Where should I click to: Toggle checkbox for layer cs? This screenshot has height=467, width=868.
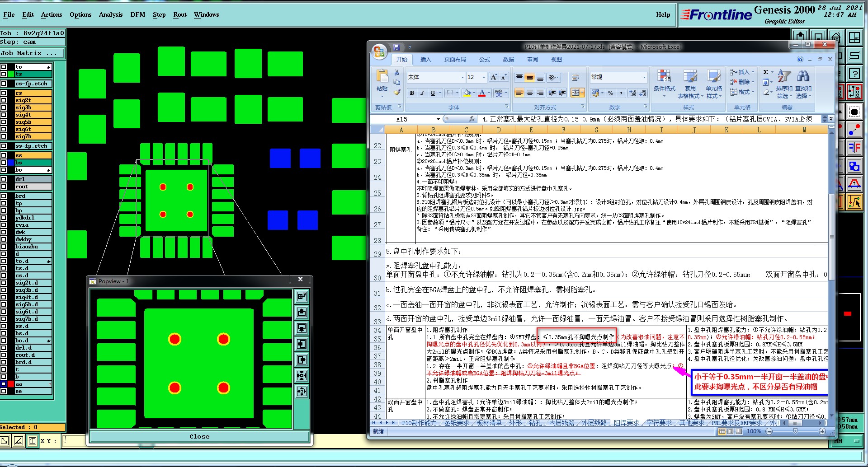(4, 93)
